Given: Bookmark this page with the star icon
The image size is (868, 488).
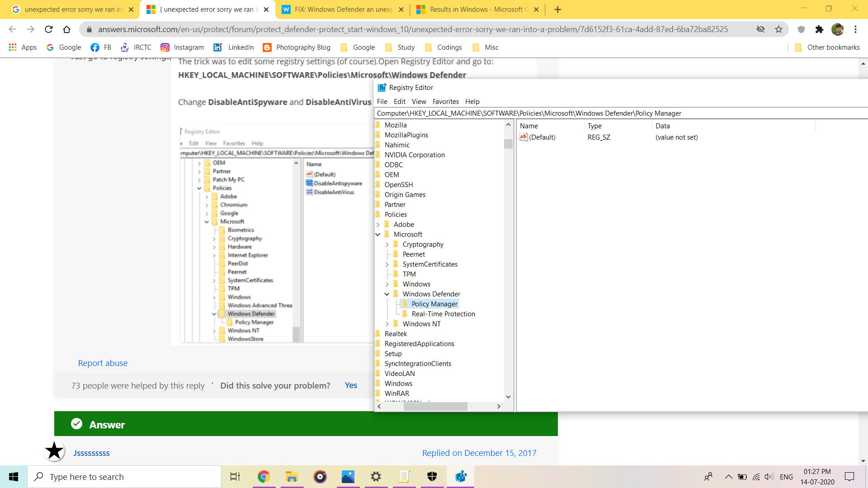Looking at the screenshot, I should pyautogui.click(x=778, y=29).
